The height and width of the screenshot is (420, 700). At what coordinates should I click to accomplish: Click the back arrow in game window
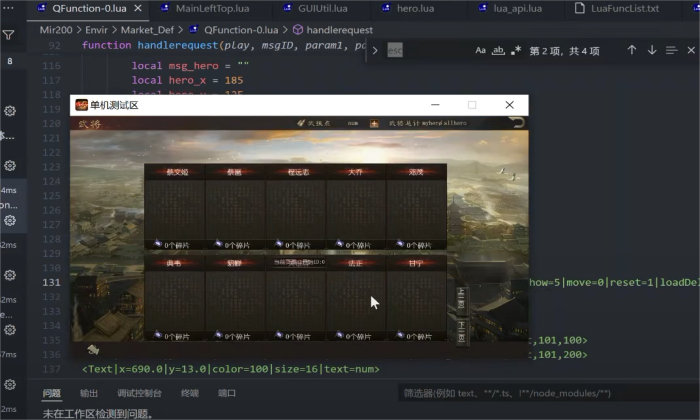tap(515, 123)
